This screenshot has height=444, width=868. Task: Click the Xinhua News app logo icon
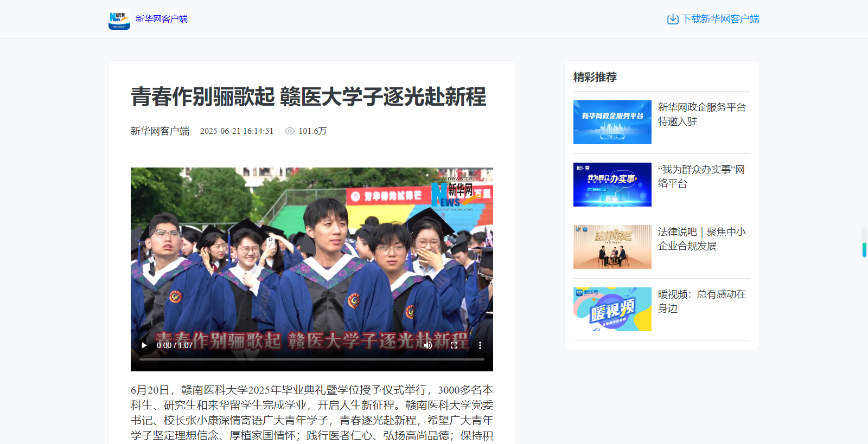click(x=119, y=19)
